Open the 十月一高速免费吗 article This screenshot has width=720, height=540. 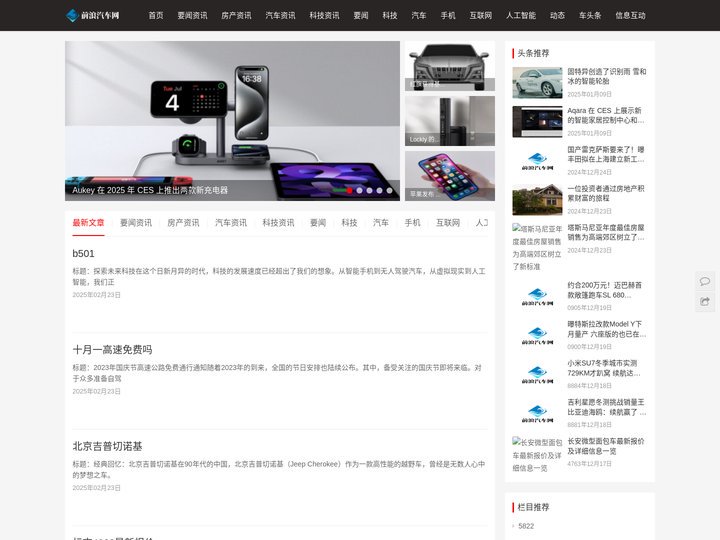point(112,350)
